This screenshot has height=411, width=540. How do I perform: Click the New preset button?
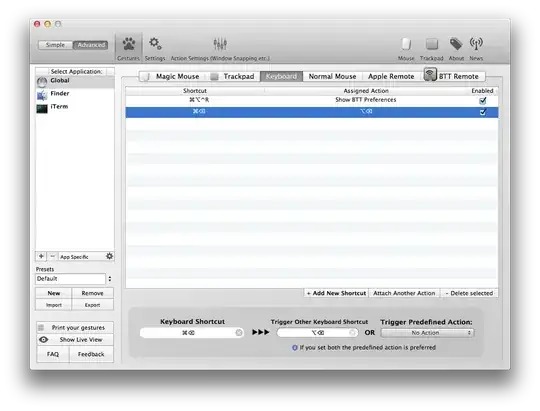(x=54, y=293)
